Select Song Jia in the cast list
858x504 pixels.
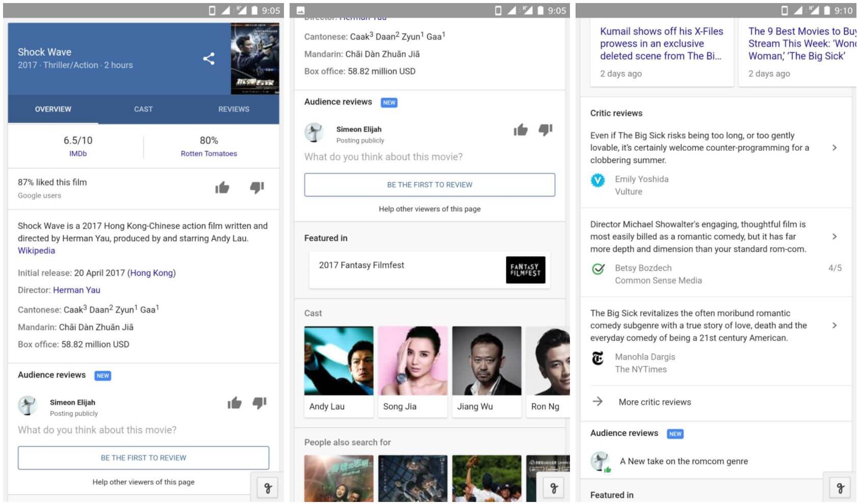pyautogui.click(x=412, y=361)
